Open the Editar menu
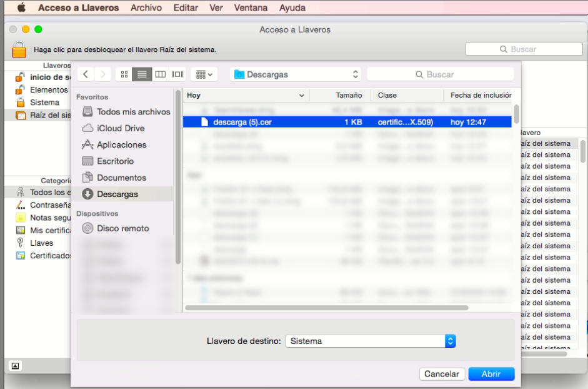The width and height of the screenshot is (588, 389). click(186, 8)
